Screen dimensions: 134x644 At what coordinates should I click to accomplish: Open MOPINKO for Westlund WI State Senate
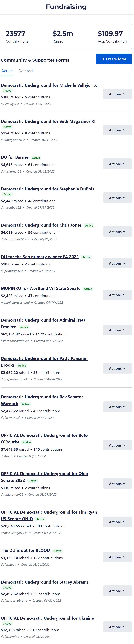tap(41, 288)
